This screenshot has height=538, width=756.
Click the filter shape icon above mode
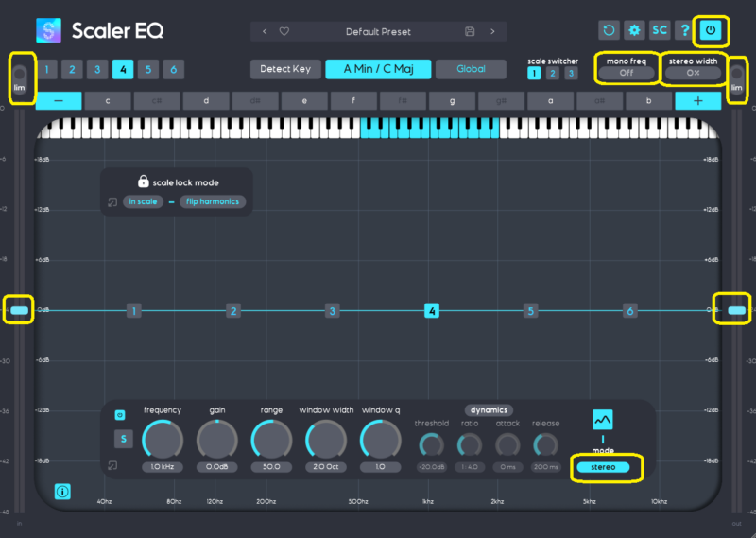click(603, 419)
